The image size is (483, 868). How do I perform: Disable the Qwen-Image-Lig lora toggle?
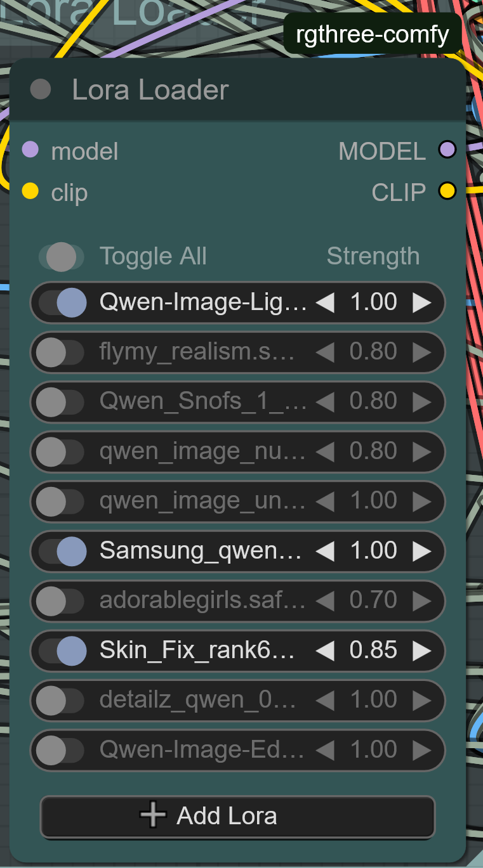click(62, 302)
